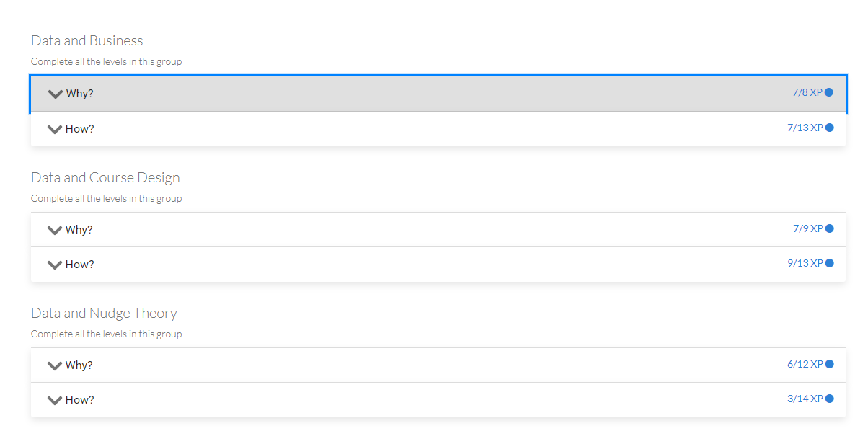The image size is (868, 431).
Task: Expand the Why? chevron under Data and Course Design
Action: 55,230
